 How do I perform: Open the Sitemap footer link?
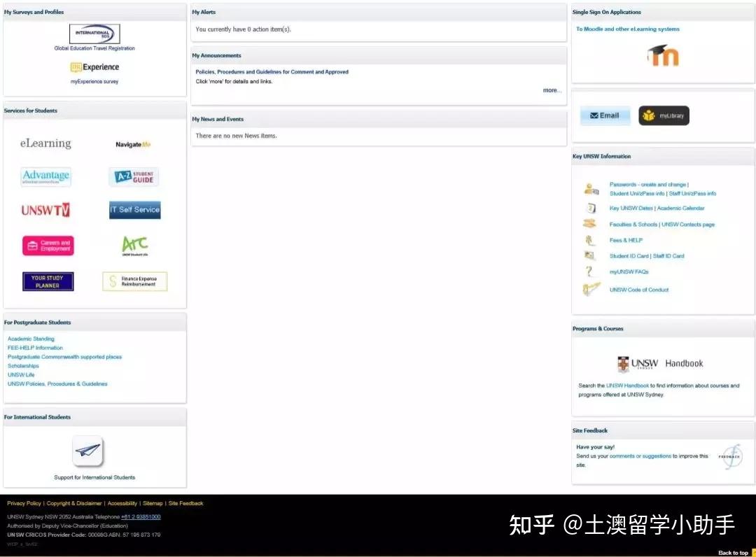click(153, 502)
